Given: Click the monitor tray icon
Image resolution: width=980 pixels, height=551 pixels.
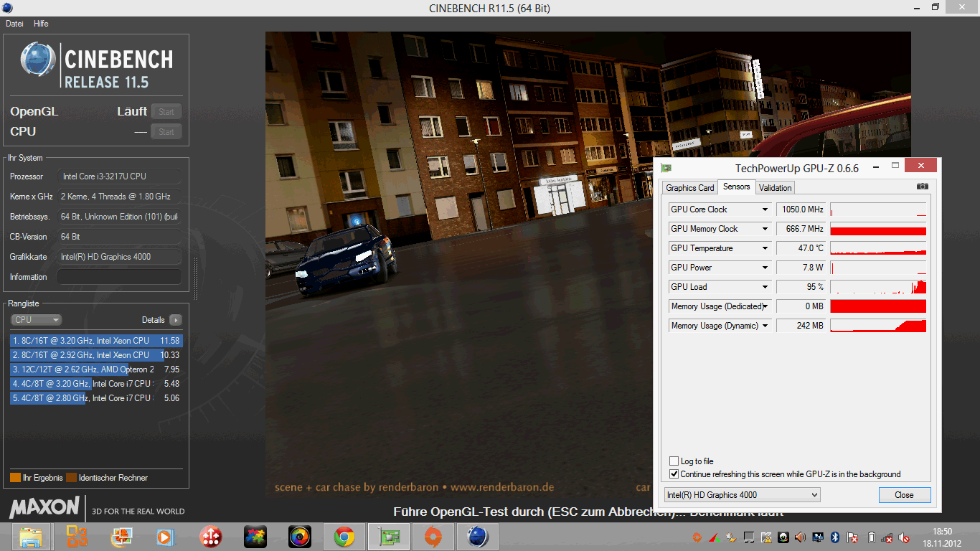Looking at the screenshot, I should coord(748,537).
